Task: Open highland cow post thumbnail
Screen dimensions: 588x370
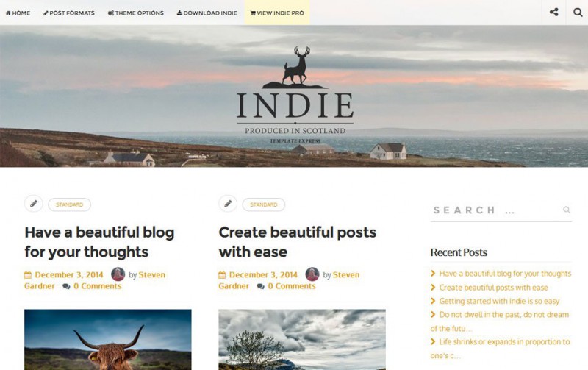Action: [108, 340]
